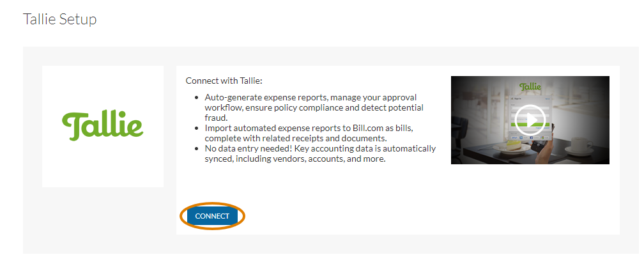Click the 'Connect with Tallie:' text

click(224, 81)
